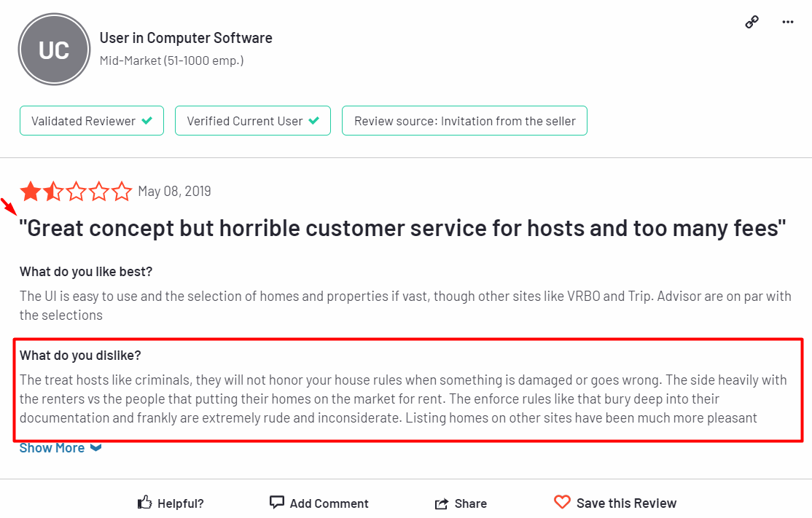
Task: Open the three-dot more options menu
Action: coord(788,22)
